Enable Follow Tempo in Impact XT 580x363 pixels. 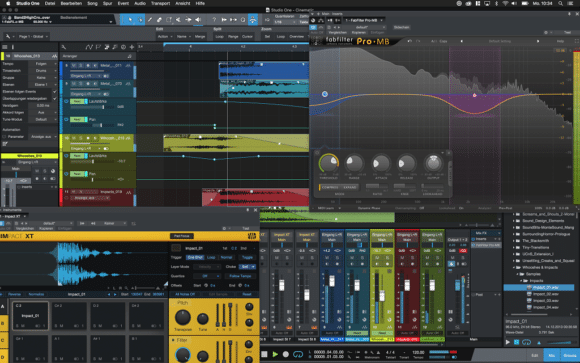pos(240,276)
